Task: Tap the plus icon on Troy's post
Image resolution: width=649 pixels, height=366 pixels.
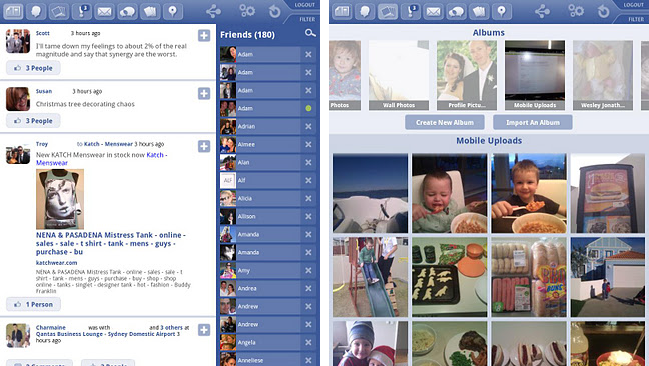Action: [204, 146]
